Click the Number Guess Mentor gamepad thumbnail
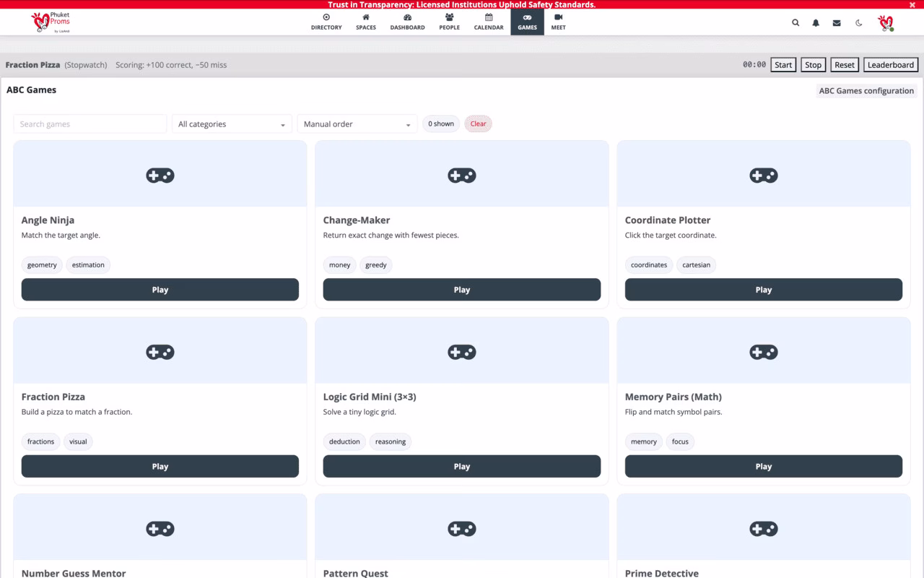The height and width of the screenshot is (578, 924). pyautogui.click(x=160, y=529)
